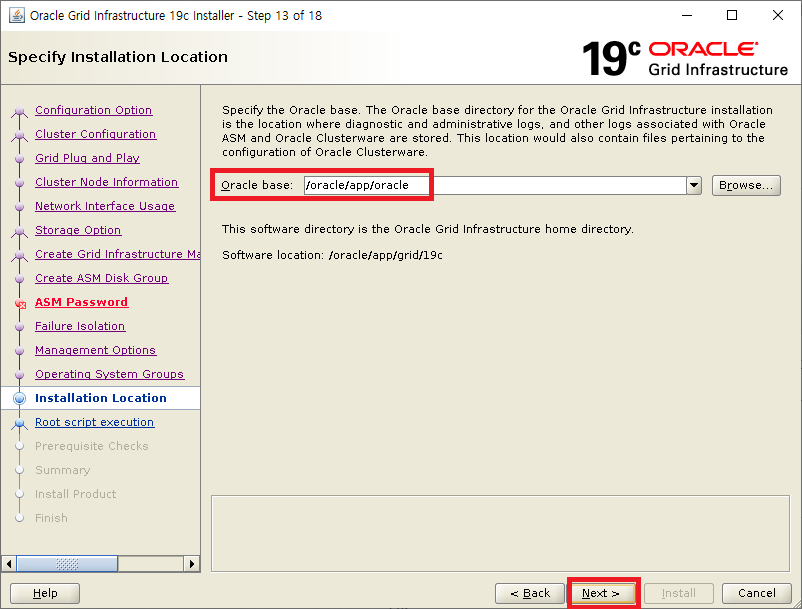Click the sidebar scroll right arrow

coord(192,564)
